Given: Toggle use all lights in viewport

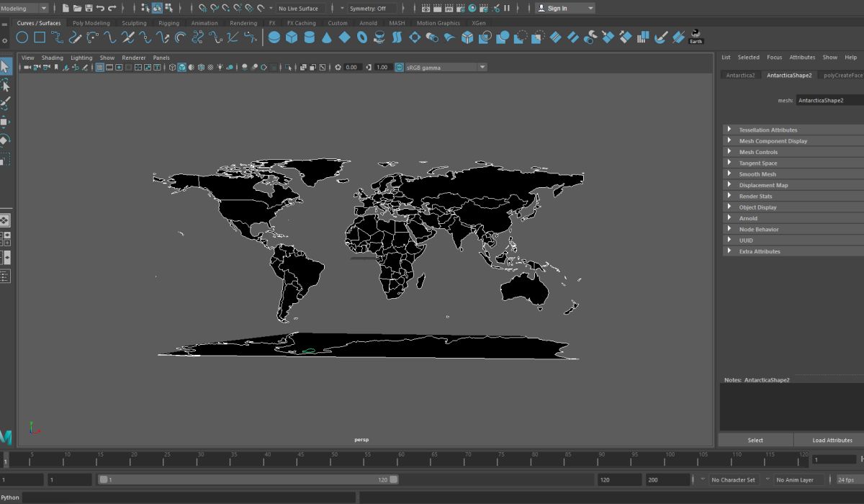Looking at the screenshot, I should (x=220, y=67).
